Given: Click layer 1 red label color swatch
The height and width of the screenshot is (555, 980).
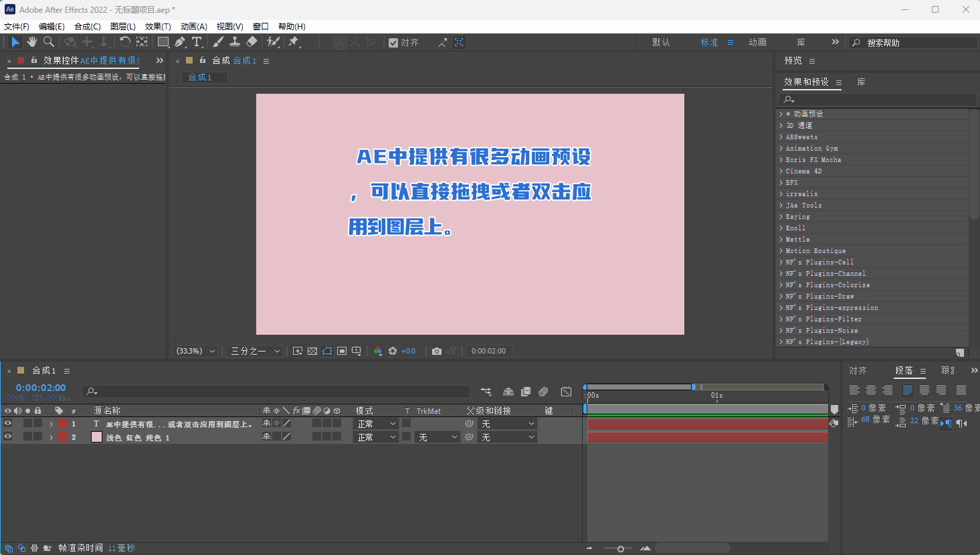Looking at the screenshot, I should pos(62,424).
